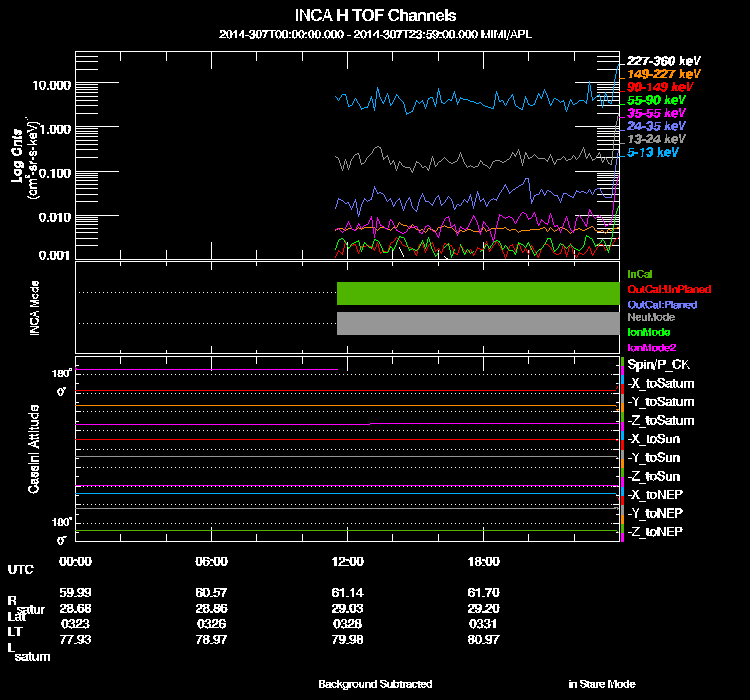Click the 12:00 UTC time tick label
The image size is (750, 700).
[x=347, y=561]
